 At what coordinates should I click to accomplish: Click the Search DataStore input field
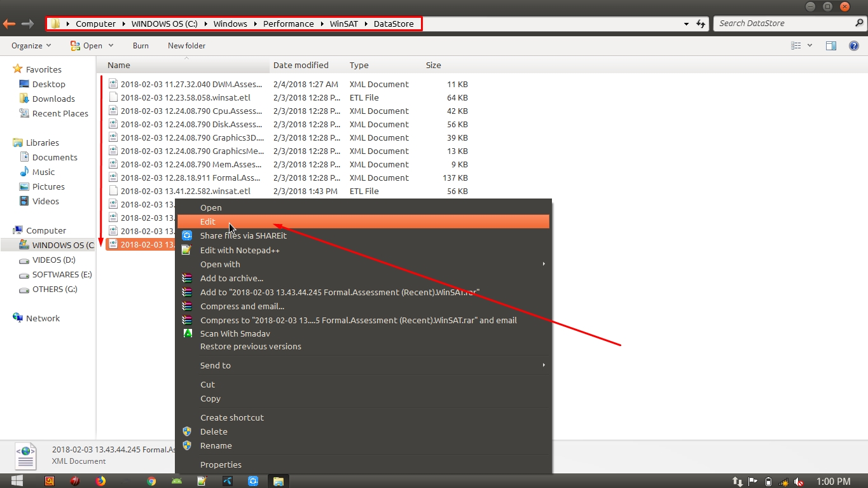coord(782,24)
